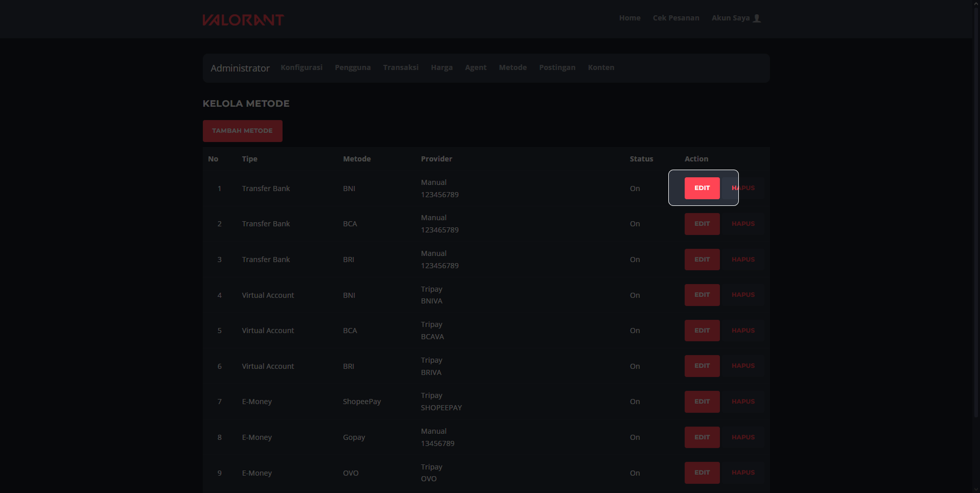Edit Transfer Bank BNI method
The width and height of the screenshot is (980, 493).
[702, 188]
